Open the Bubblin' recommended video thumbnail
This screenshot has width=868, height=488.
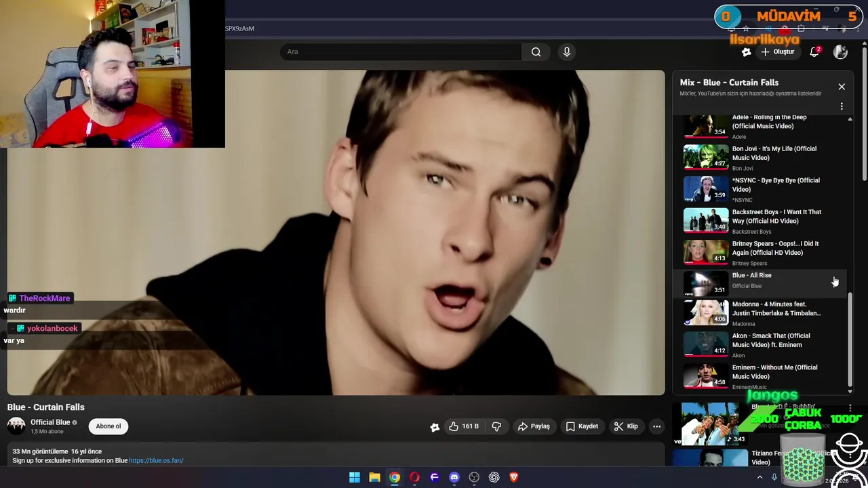[x=710, y=424]
